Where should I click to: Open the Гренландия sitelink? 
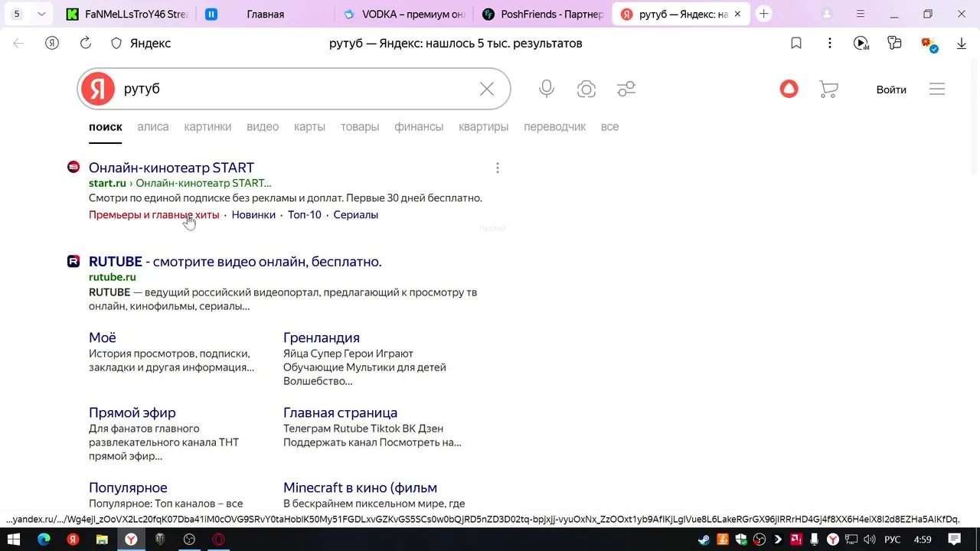322,337
